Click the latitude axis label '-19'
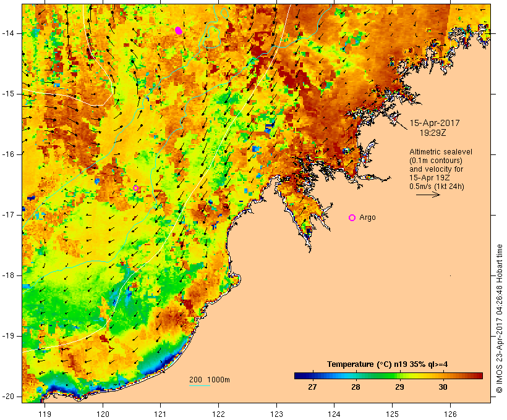 [8, 336]
